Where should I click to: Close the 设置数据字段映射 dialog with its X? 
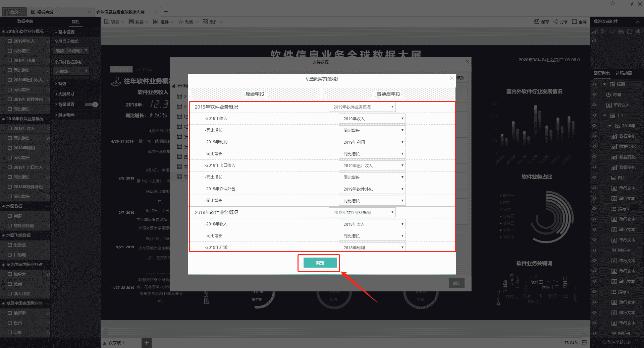452,78
